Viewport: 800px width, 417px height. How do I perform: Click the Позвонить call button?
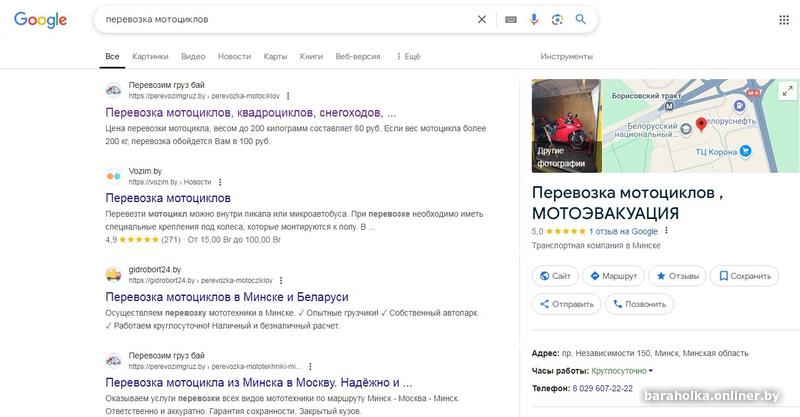[639, 304]
